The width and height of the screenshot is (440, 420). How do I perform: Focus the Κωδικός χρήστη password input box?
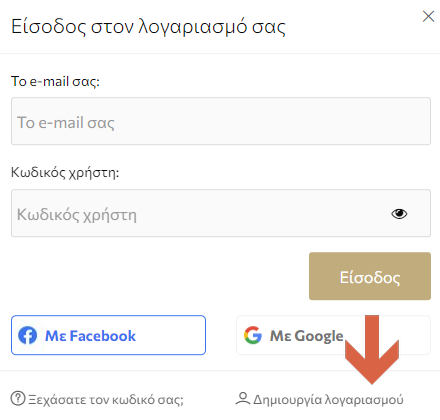pyautogui.click(x=221, y=213)
